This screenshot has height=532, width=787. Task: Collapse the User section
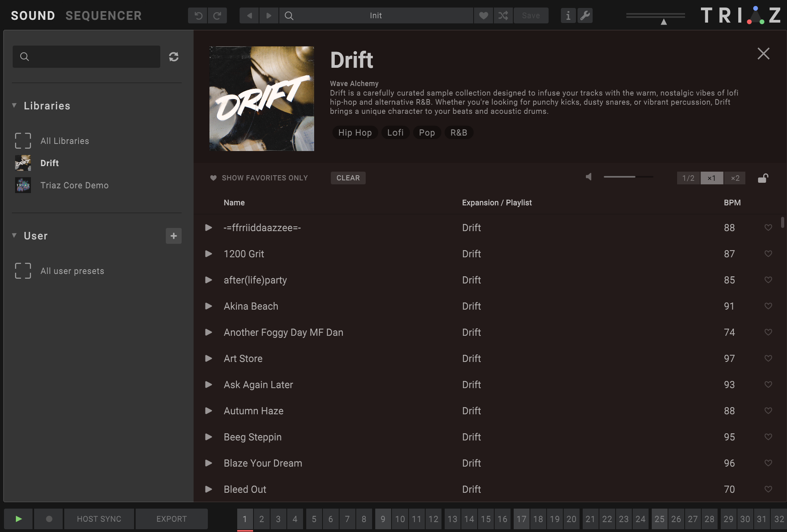(x=15, y=235)
